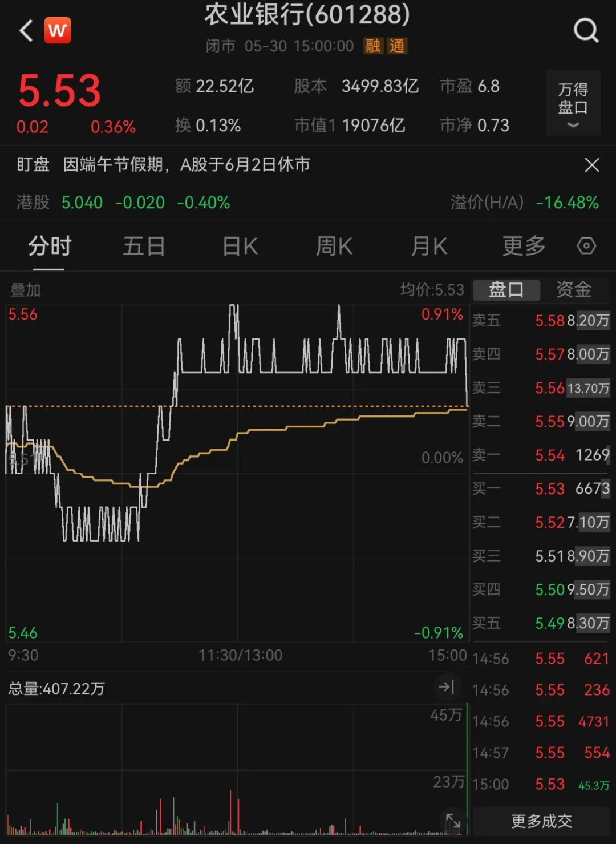Select 卖四 5.57 ask row
The image size is (616, 844).
tap(541, 354)
